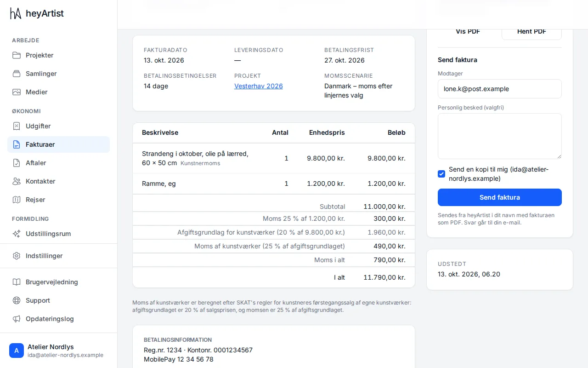Click the Momsscenarie 'Danmark – moms efter linjernes valg'
The height and width of the screenshot is (368, 588).
[358, 91]
